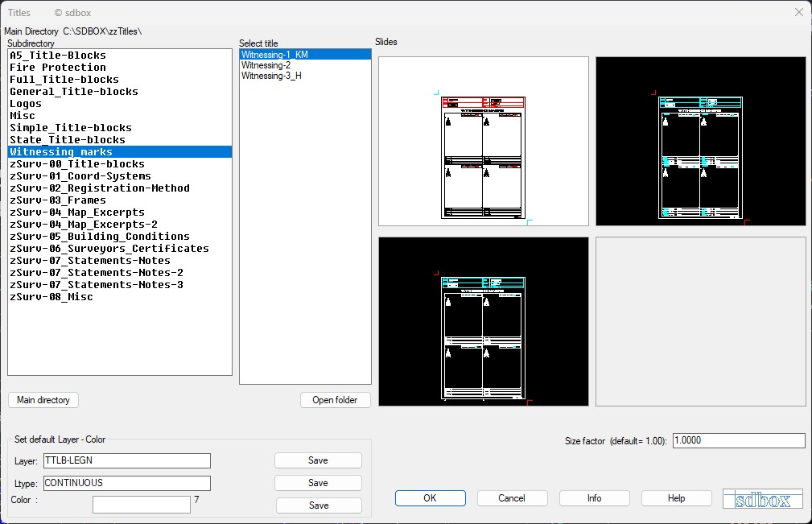812x524 pixels.
Task: Select State_Title-blocks subdirectory
Action: 120,140
